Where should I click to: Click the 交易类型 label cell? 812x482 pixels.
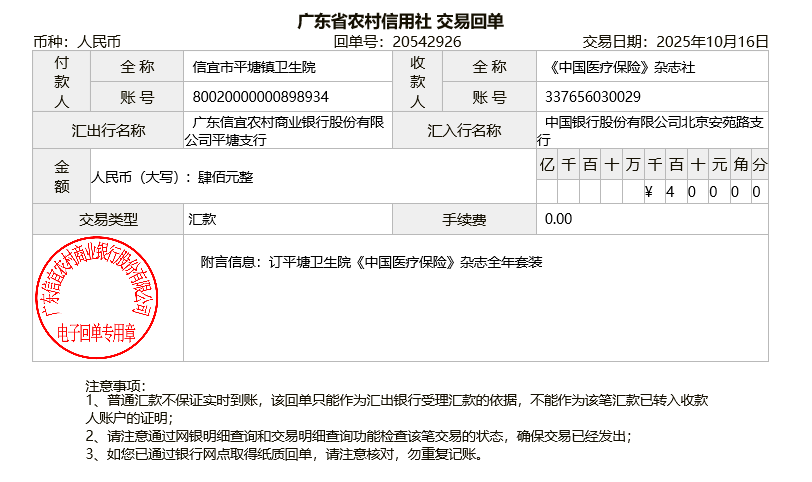click(109, 219)
